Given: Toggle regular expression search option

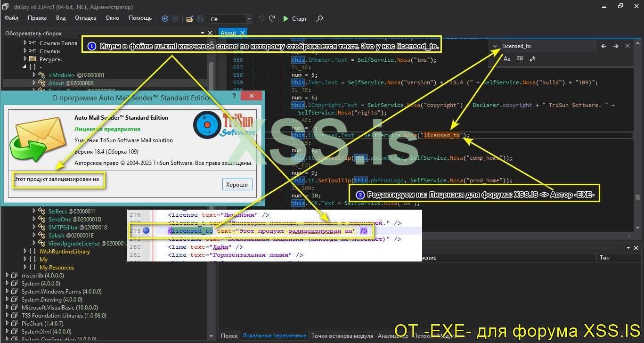Looking at the screenshot, I should tap(532, 59).
